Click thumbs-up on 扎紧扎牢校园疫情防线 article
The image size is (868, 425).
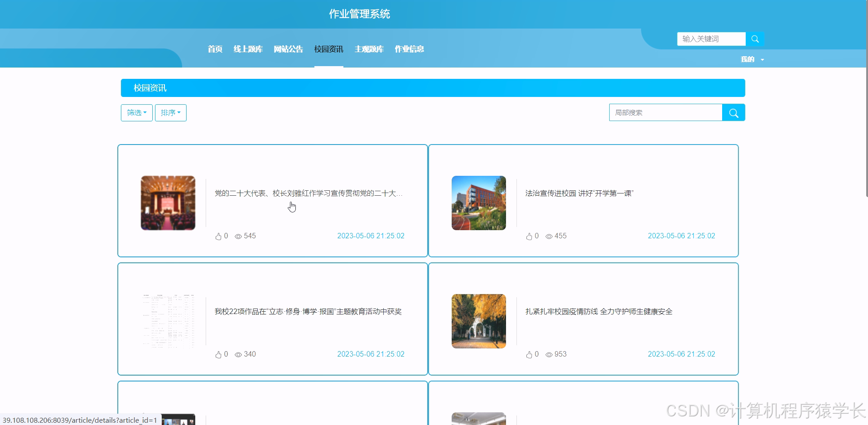tap(529, 355)
